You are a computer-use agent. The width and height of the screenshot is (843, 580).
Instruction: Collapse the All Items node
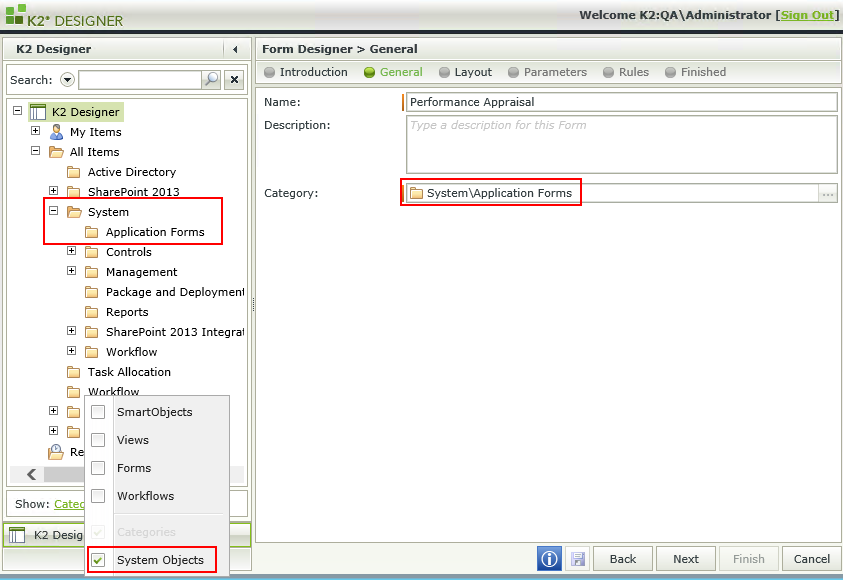(35, 151)
